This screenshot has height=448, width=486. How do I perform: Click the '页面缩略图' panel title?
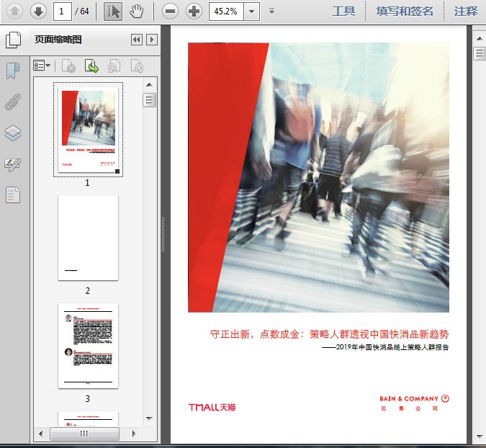coord(58,40)
